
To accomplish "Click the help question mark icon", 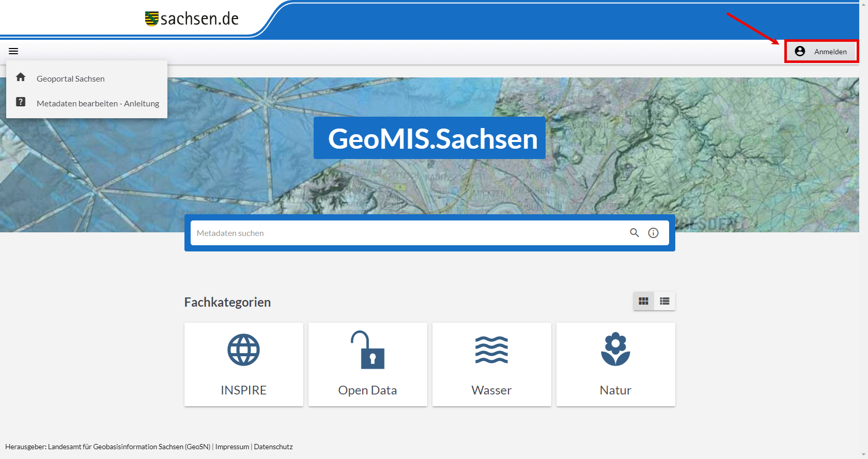I will pyautogui.click(x=21, y=102).
